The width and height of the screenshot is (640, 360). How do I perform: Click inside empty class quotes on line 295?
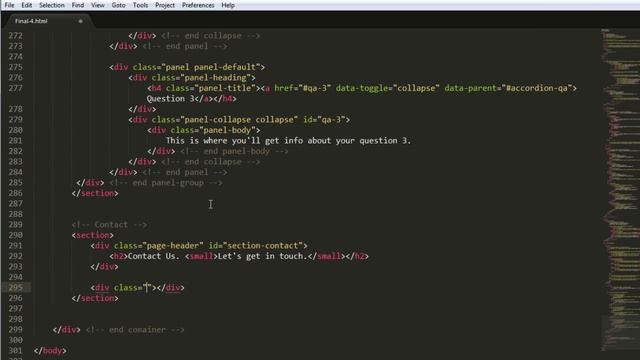pos(147,288)
